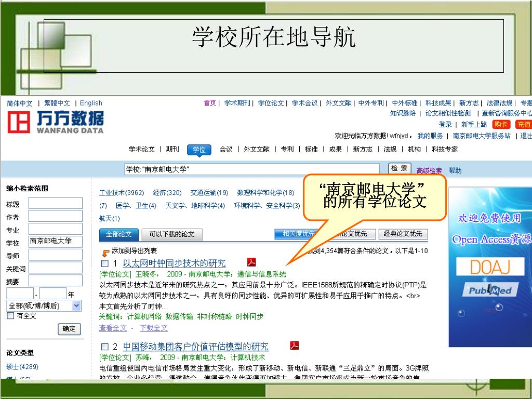Select the 期刊 search category
The width and height of the screenshot is (532, 399).
coord(172,149)
